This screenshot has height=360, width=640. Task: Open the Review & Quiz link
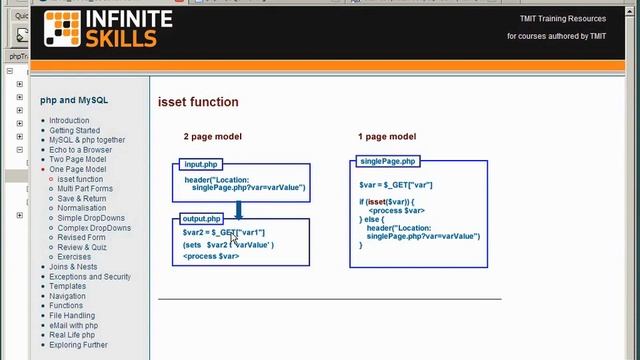pyautogui.click(x=82, y=247)
